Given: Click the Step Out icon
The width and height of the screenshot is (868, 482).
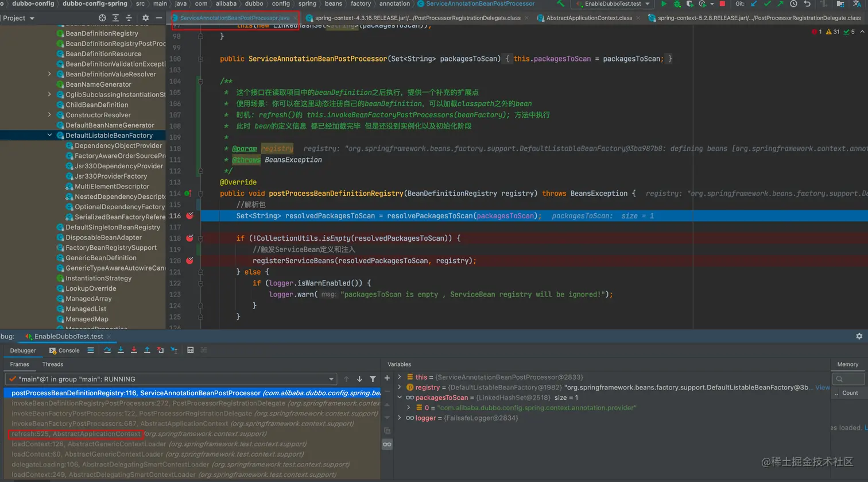Looking at the screenshot, I should (x=147, y=350).
